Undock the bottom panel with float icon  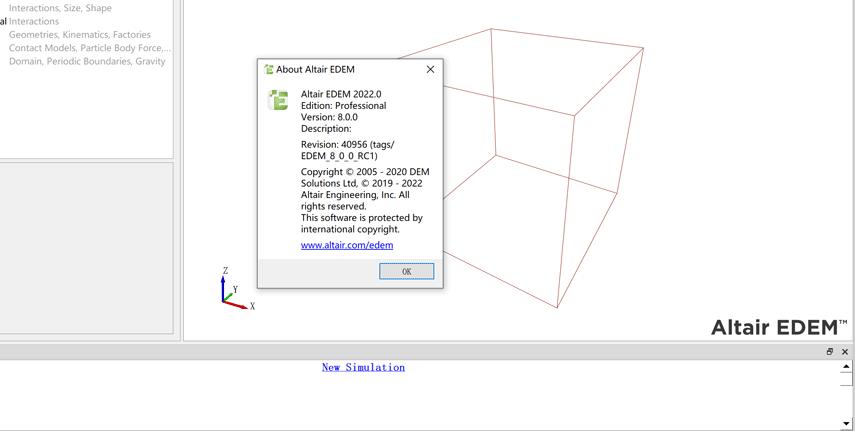[829, 352]
